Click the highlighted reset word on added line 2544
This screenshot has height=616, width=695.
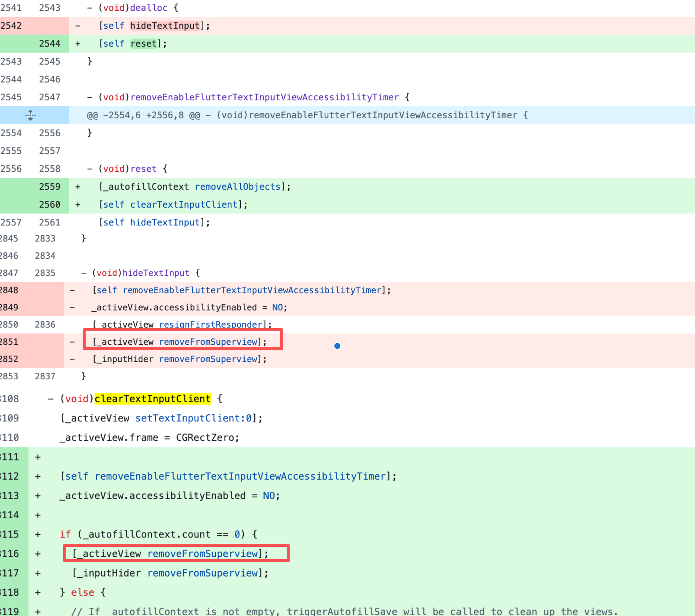click(x=144, y=44)
